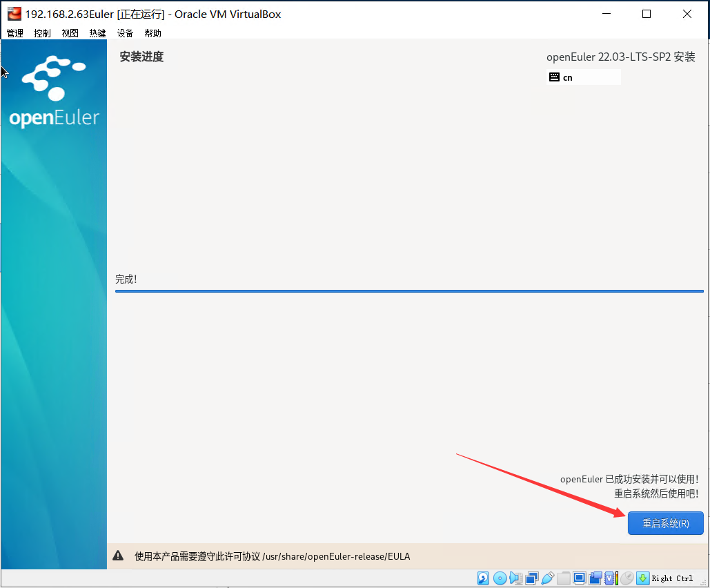Click the optical disc status icon
The height and width of the screenshot is (588, 710).
click(x=500, y=578)
